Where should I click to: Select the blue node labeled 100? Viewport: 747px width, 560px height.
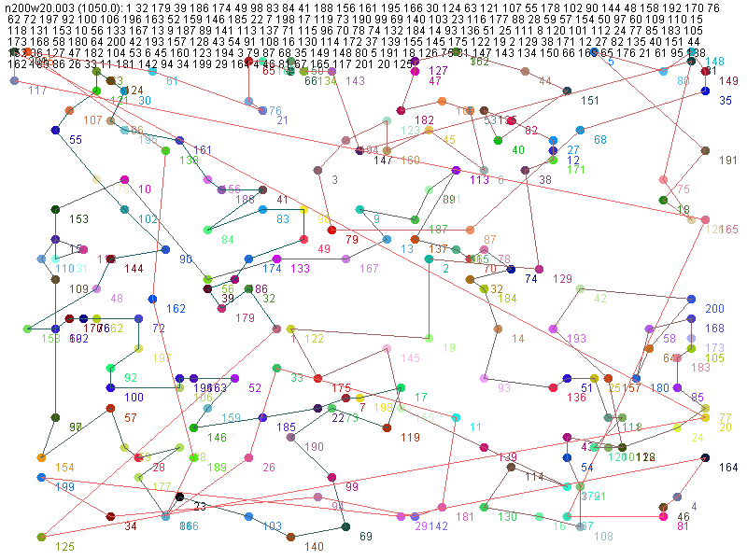[110, 387]
